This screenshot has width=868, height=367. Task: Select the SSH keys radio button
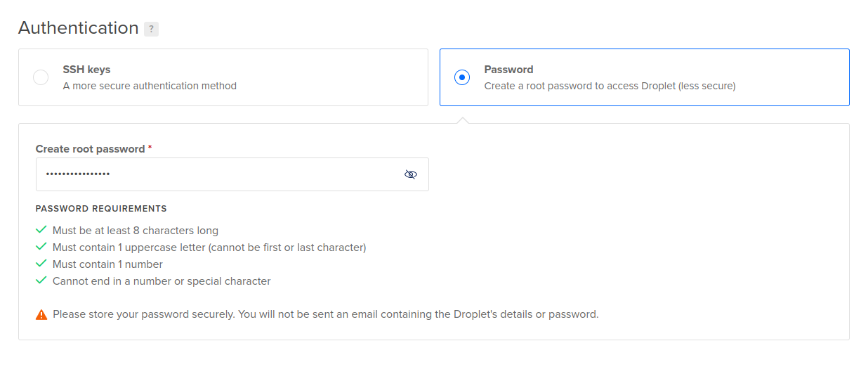pos(41,77)
